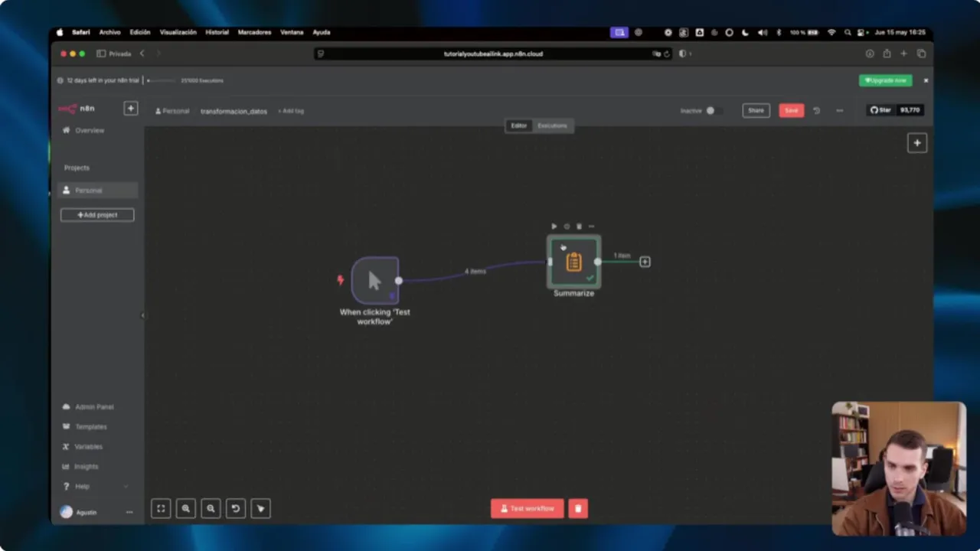The image size is (980, 551).
Task: Share the workflow
Action: click(x=756, y=111)
